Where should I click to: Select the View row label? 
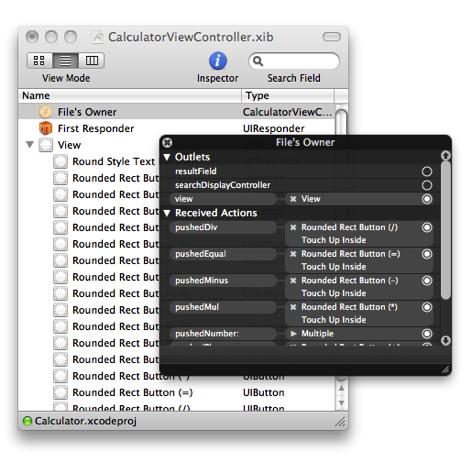(69, 145)
